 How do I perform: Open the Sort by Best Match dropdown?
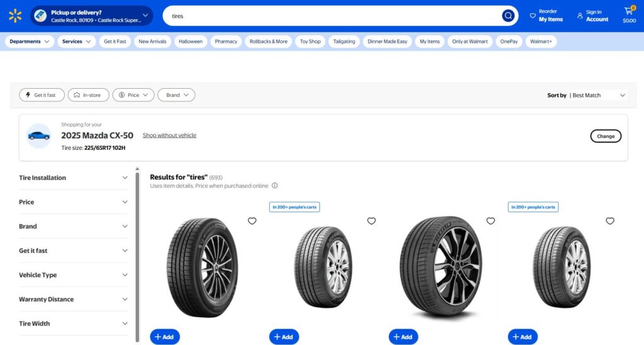597,95
